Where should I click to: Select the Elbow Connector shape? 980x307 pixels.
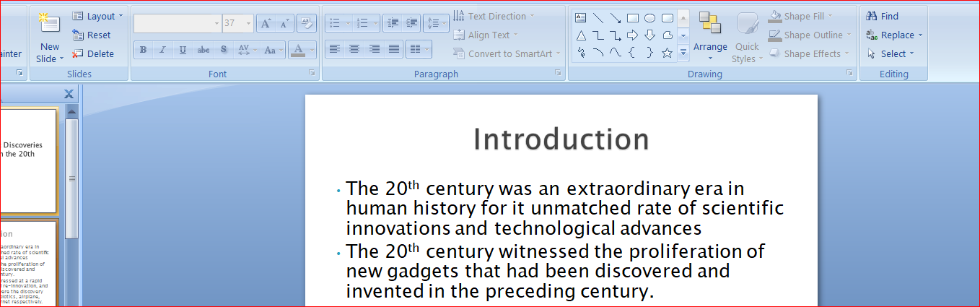pyautogui.click(x=598, y=35)
